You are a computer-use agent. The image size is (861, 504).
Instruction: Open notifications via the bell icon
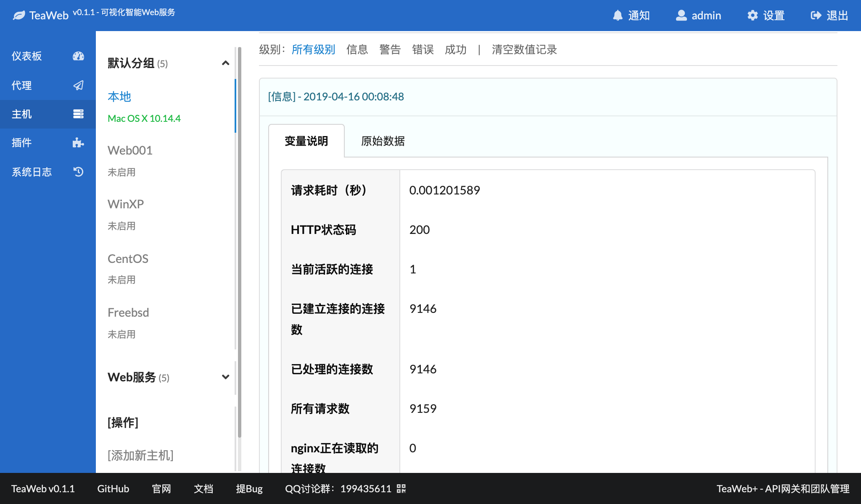618,16
